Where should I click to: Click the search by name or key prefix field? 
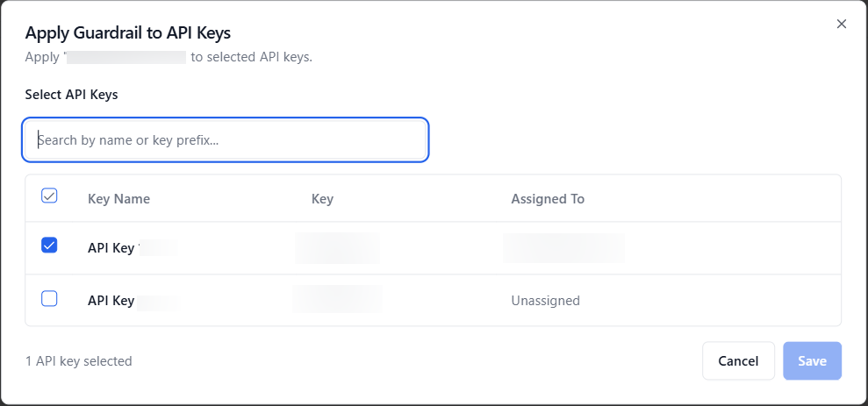(x=226, y=139)
